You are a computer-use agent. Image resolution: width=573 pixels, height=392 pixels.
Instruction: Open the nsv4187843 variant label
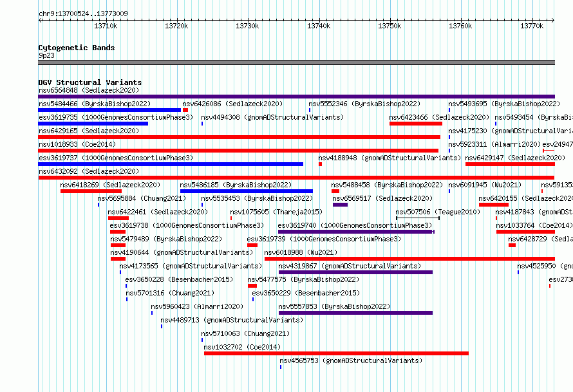coord(534,212)
